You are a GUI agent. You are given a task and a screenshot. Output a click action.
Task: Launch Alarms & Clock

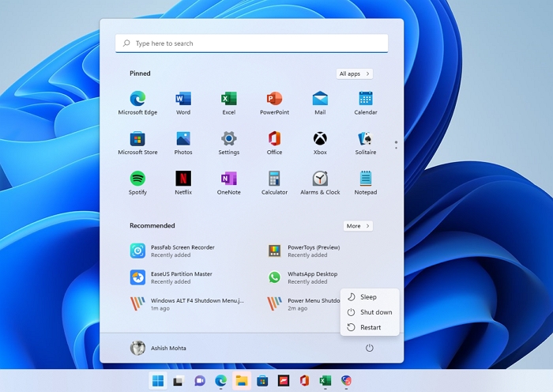tap(320, 183)
